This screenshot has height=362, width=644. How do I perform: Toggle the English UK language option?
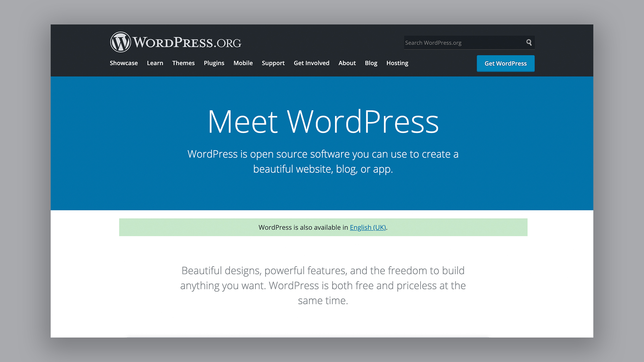click(x=368, y=227)
